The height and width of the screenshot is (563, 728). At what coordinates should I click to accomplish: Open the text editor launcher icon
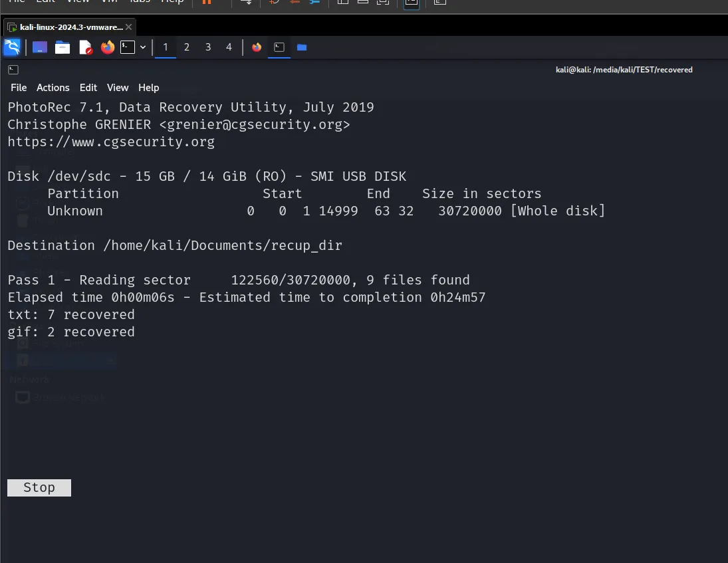(85, 47)
